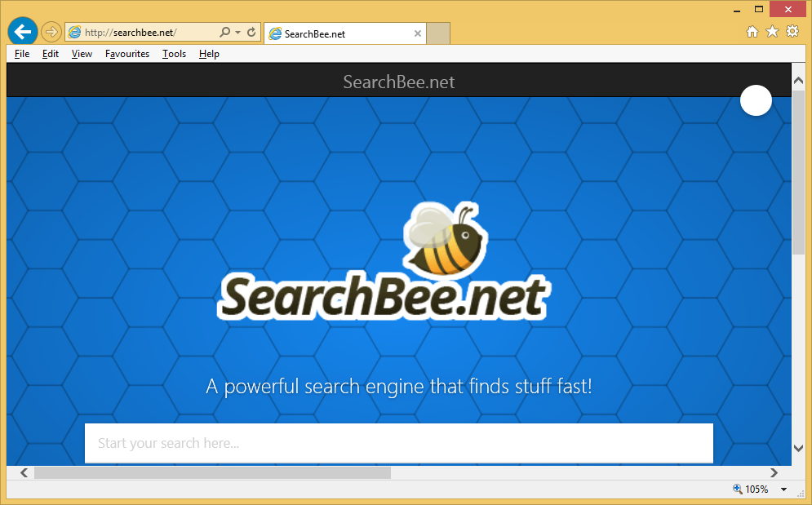Image resolution: width=812 pixels, height=505 pixels.
Task: Click the horizontal scrollbar left arrow
Action: [24, 472]
